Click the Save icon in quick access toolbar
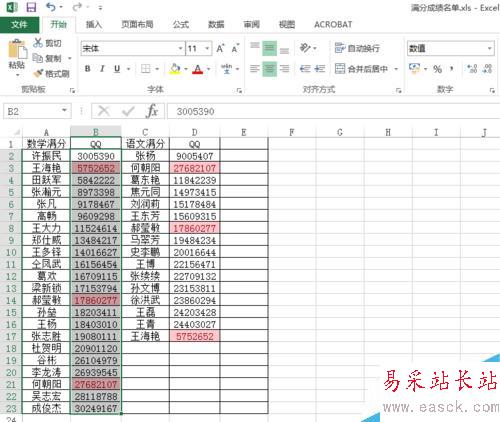Image resolution: width=500 pixels, height=422 pixels. click(31, 7)
